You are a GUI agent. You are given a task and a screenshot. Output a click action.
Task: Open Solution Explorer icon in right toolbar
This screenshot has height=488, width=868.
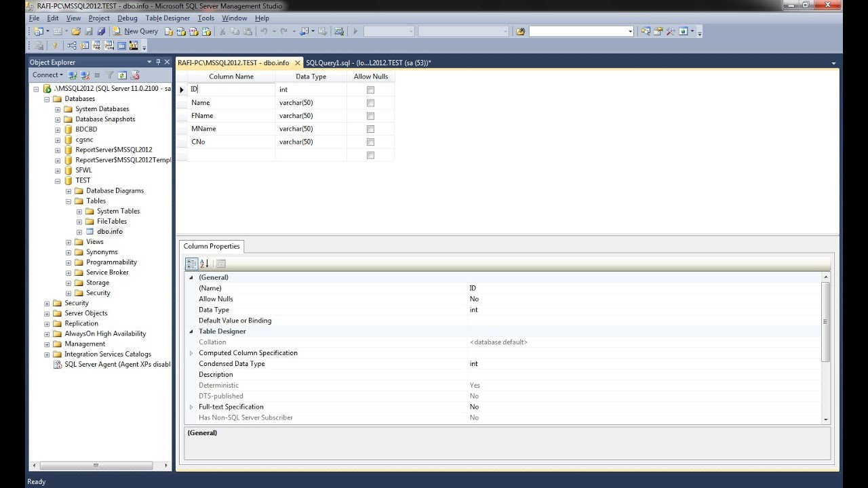click(646, 31)
